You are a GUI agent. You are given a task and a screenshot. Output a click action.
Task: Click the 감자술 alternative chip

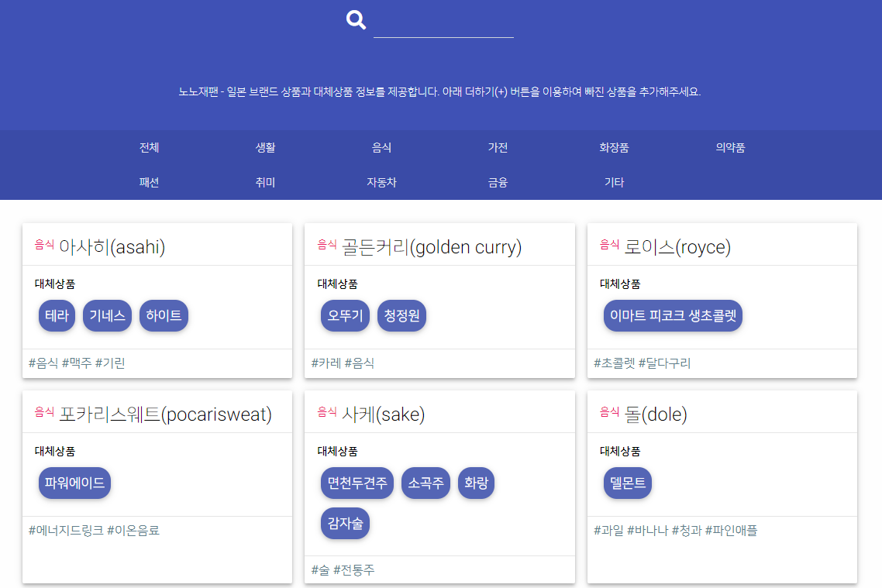[x=346, y=524]
